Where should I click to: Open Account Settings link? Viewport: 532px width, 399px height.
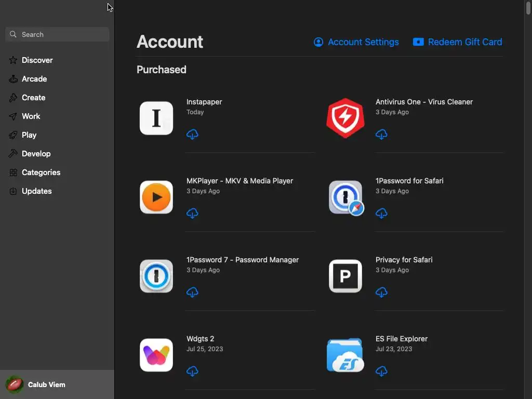(x=356, y=42)
